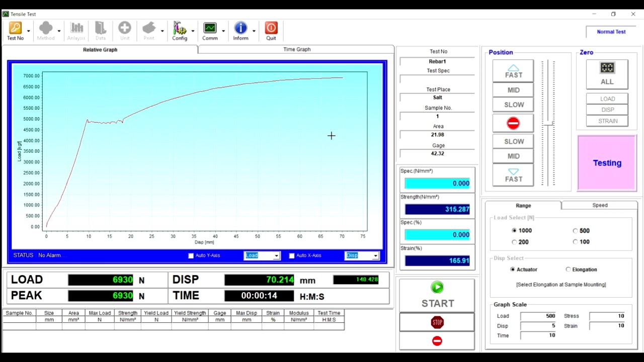Zero all channels with ALL button
Screen dimensions: 644x362
click(x=607, y=74)
